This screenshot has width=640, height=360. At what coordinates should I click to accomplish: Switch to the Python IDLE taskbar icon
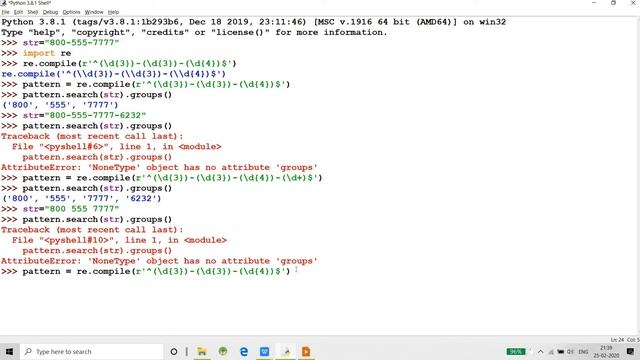pos(286,351)
